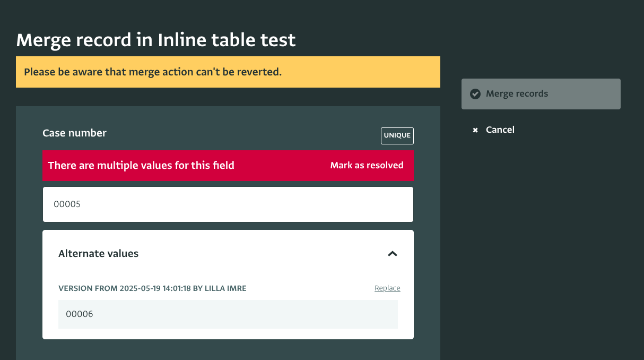This screenshot has height=360, width=644.
Task: Click the X icon beside Cancel
Action: 475,130
